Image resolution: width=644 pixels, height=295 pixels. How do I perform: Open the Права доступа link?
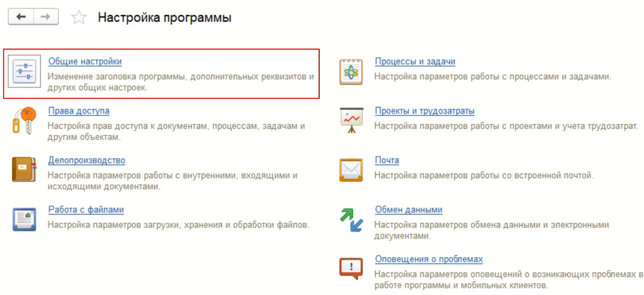pos(79,111)
